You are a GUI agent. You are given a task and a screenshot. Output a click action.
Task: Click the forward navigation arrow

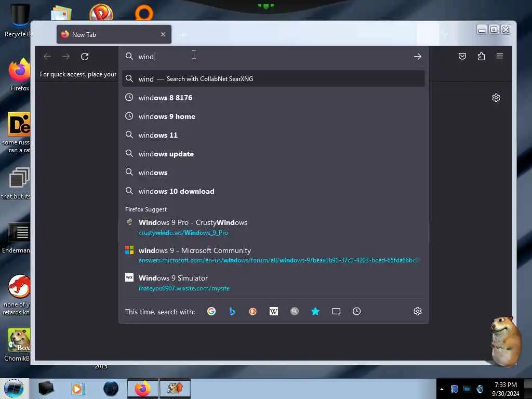pyautogui.click(x=66, y=56)
